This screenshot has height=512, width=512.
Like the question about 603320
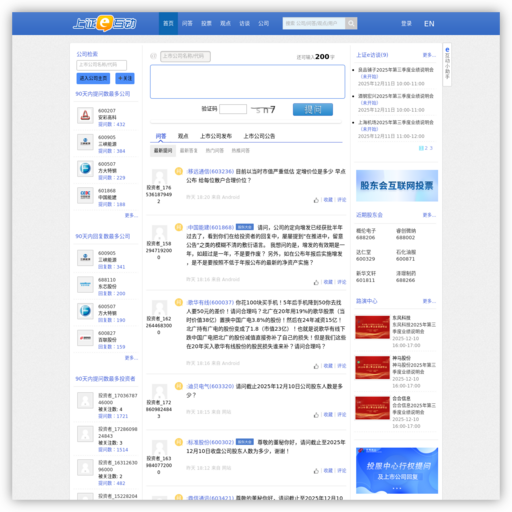[316, 415]
